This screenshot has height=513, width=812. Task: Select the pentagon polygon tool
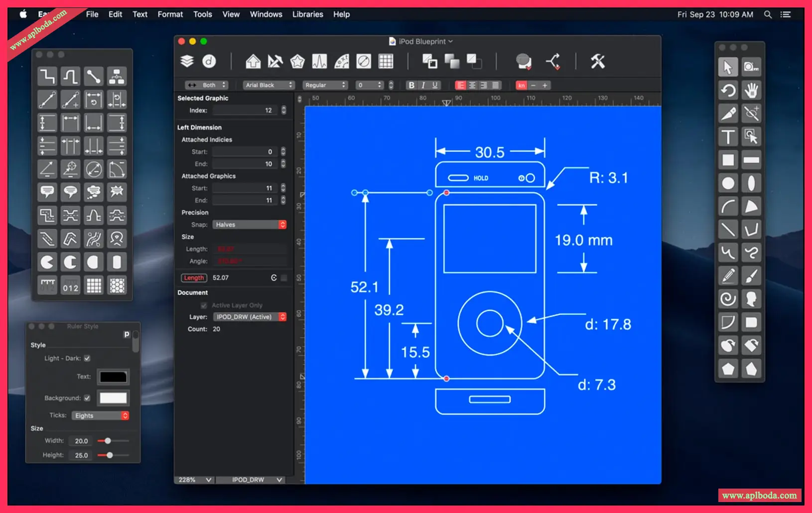(728, 369)
